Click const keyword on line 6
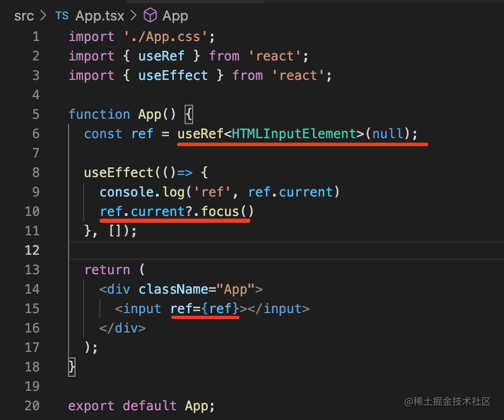The image size is (504, 420). [x=103, y=134]
